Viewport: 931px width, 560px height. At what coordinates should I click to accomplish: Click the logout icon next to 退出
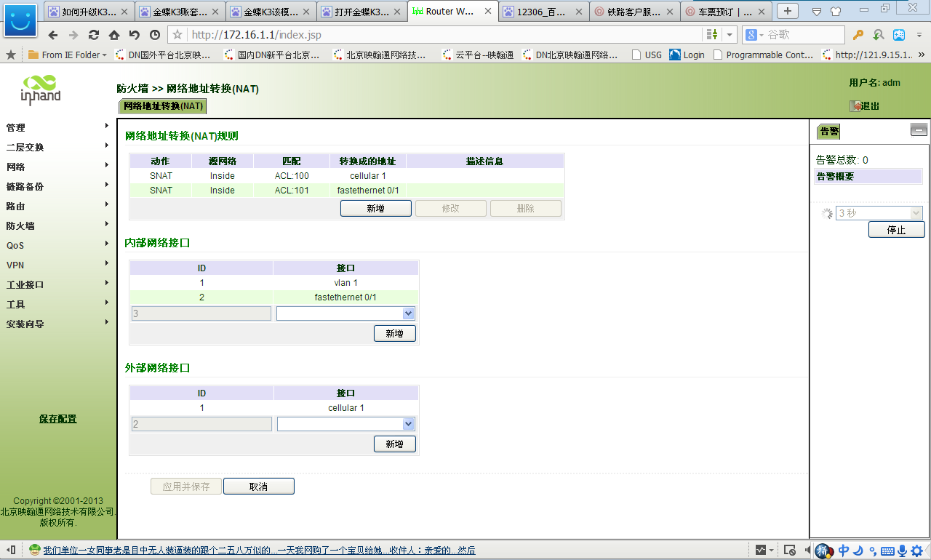pos(855,106)
